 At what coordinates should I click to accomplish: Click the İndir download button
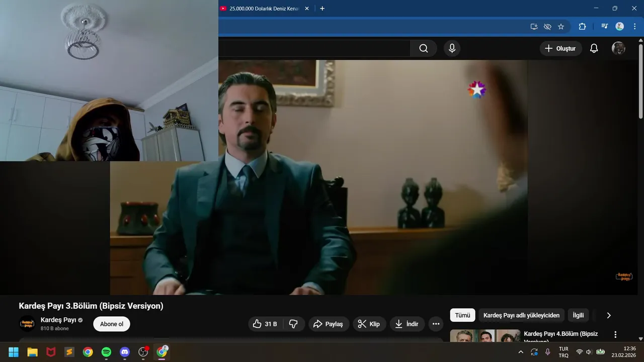[x=407, y=324]
